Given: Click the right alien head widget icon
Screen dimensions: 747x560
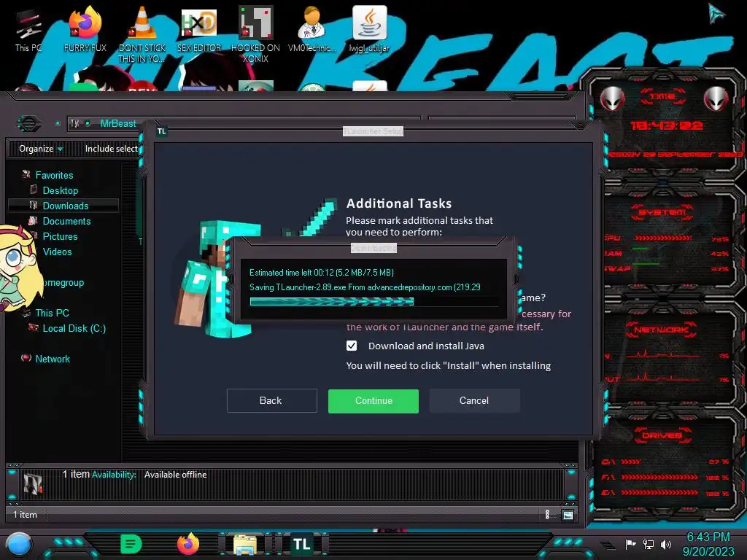Looking at the screenshot, I should click(716, 98).
